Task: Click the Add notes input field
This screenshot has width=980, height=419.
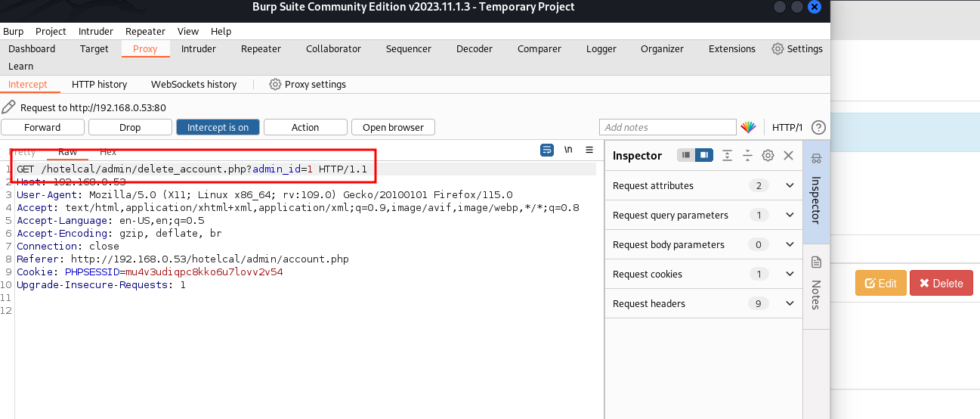Action: tap(668, 127)
